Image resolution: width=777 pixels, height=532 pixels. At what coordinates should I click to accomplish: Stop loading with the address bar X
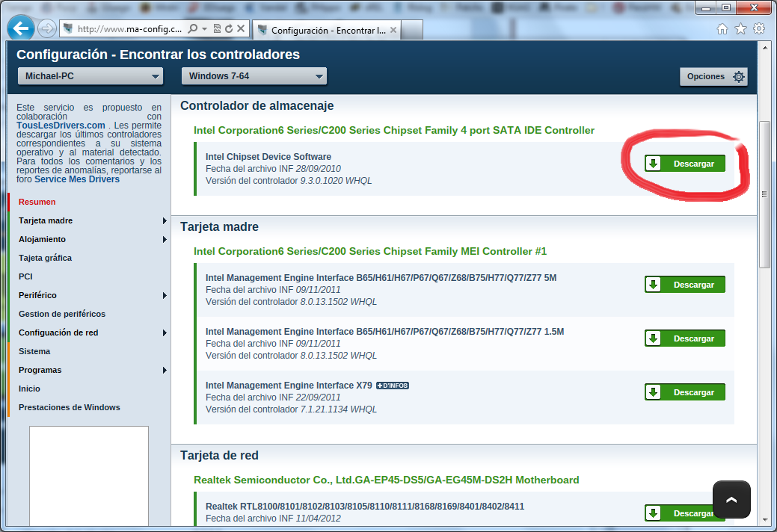(x=241, y=28)
